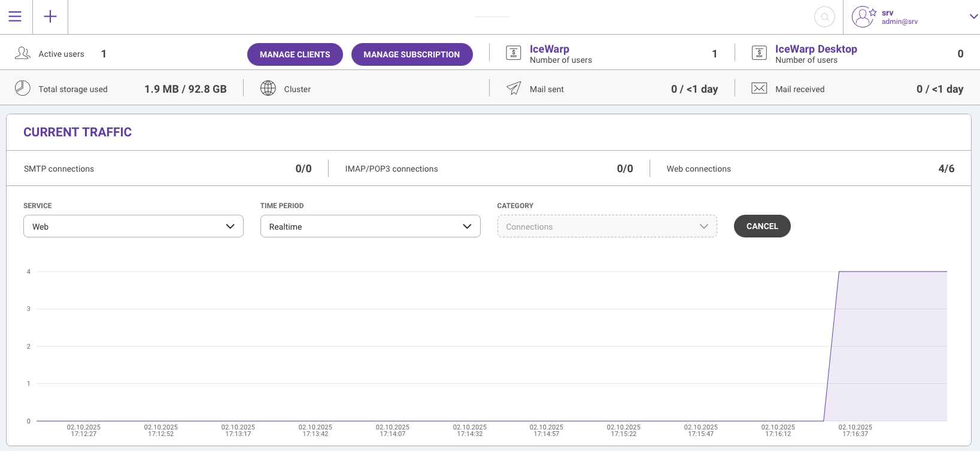Image resolution: width=980 pixels, height=451 pixels.
Task: Open the Service dropdown showing Web
Action: pos(134,226)
